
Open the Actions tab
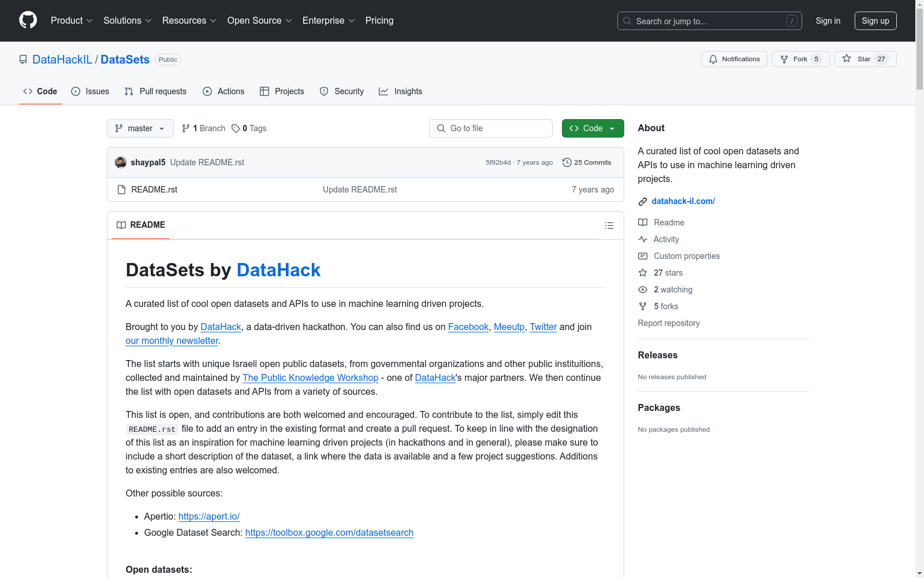click(223, 91)
